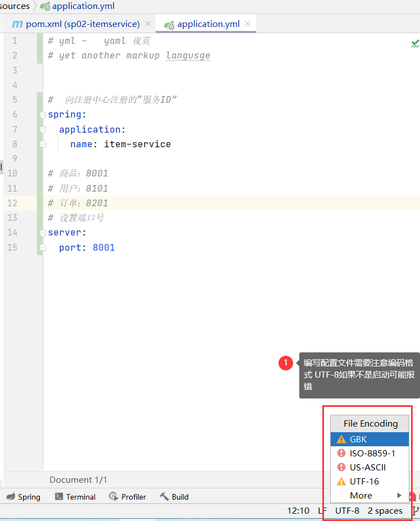
Task: Click the US-ASCII error icon
Action: click(x=341, y=467)
